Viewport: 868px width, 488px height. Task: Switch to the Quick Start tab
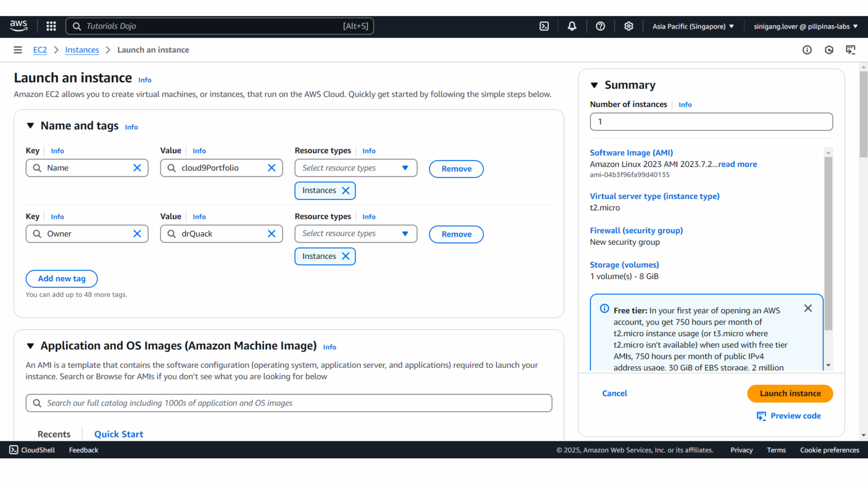tap(119, 434)
